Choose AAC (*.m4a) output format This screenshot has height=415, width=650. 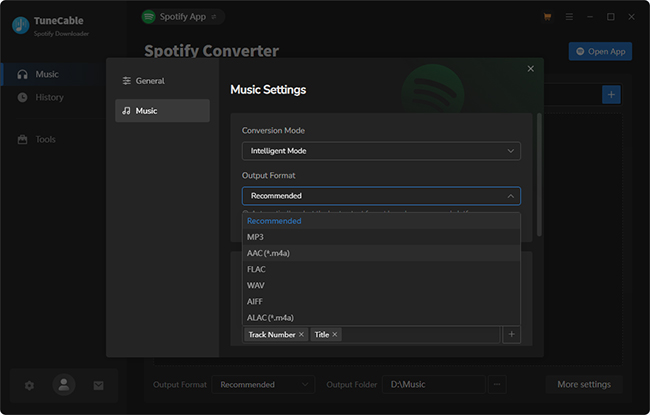[x=381, y=253]
